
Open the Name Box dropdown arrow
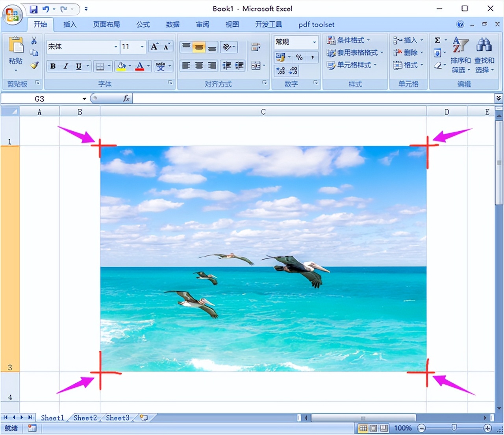coord(84,99)
